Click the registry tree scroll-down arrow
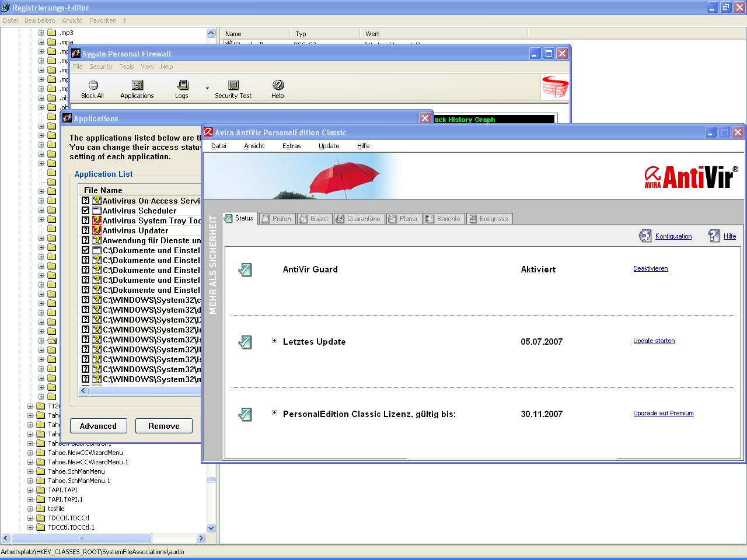This screenshot has height=560, width=747. [x=211, y=528]
